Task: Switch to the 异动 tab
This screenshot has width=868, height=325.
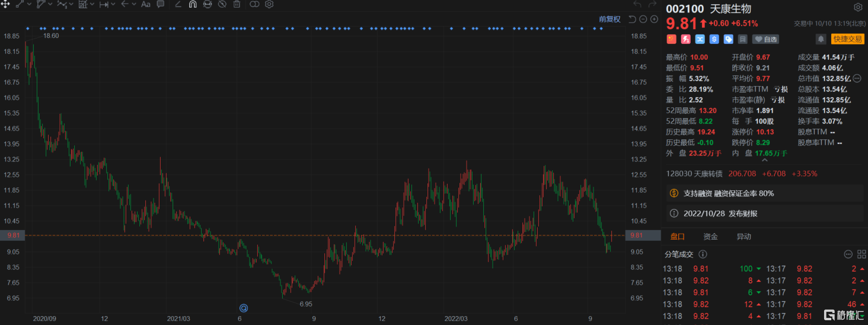Action: [x=743, y=237]
